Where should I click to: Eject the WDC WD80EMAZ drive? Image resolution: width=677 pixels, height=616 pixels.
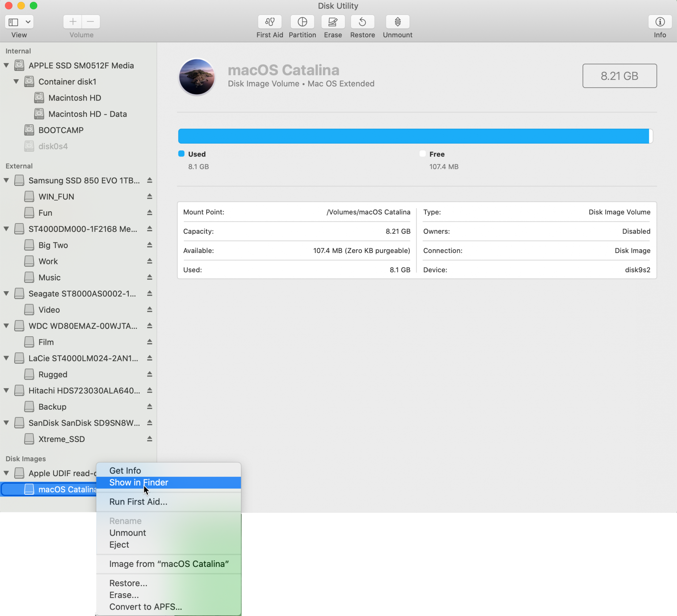pyautogui.click(x=149, y=326)
